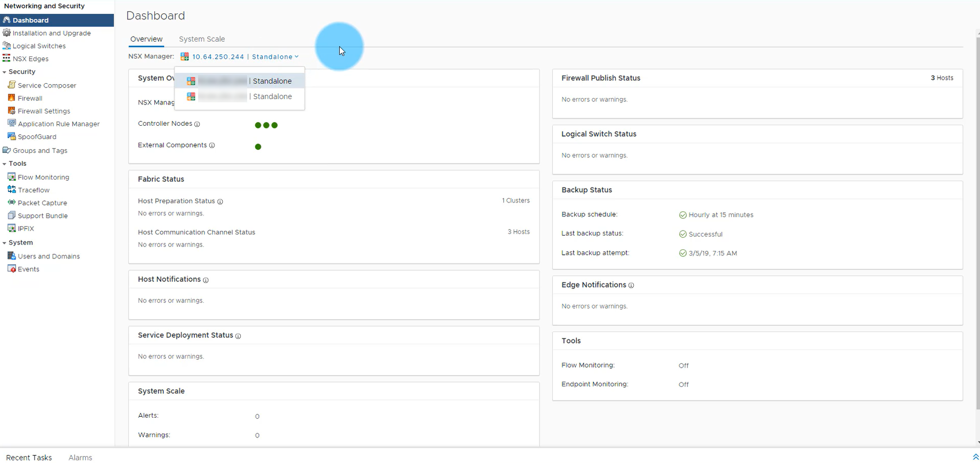The width and height of the screenshot is (980, 463).
Task: Select first Standalone manager in dropdown list
Action: click(240, 81)
